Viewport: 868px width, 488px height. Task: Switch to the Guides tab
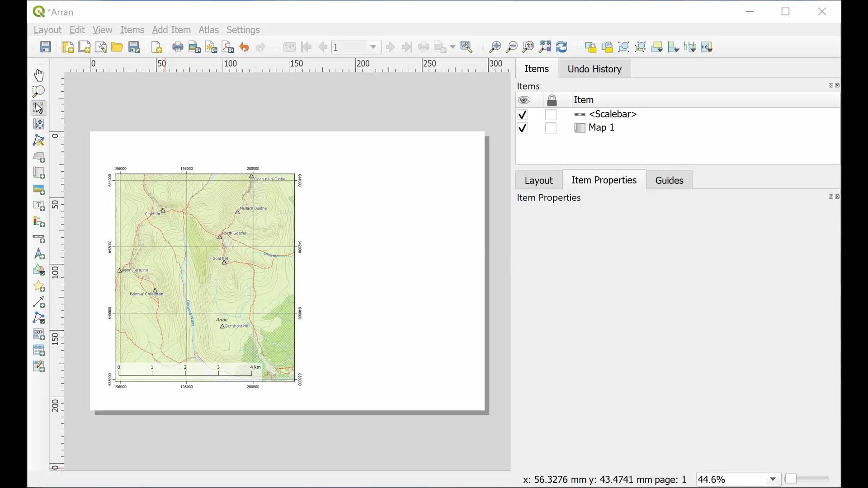(669, 180)
